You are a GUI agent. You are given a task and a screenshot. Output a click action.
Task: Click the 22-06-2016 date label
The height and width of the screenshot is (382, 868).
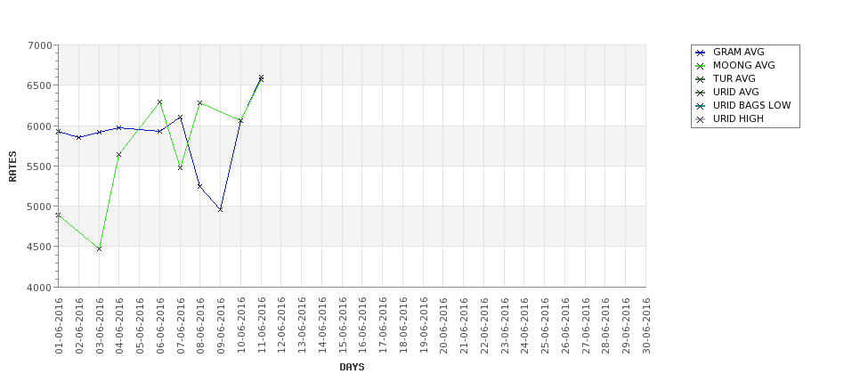coord(484,326)
